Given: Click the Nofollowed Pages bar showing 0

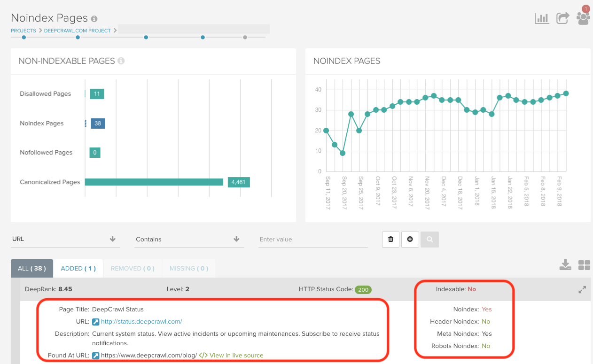Looking at the screenshot, I should [95, 153].
